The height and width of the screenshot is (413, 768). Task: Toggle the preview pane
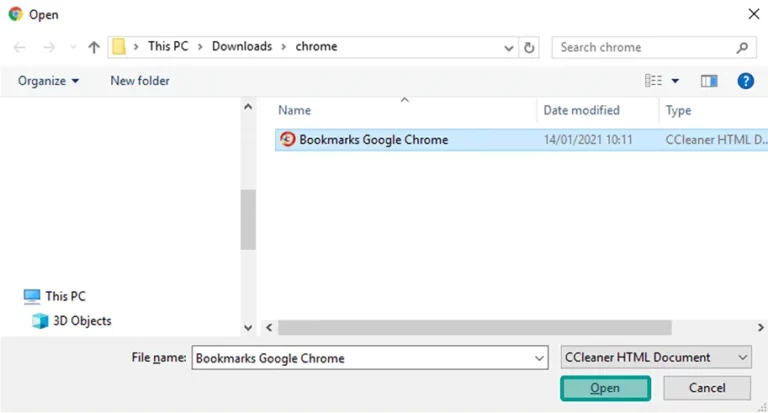click(x=709, y=81)
